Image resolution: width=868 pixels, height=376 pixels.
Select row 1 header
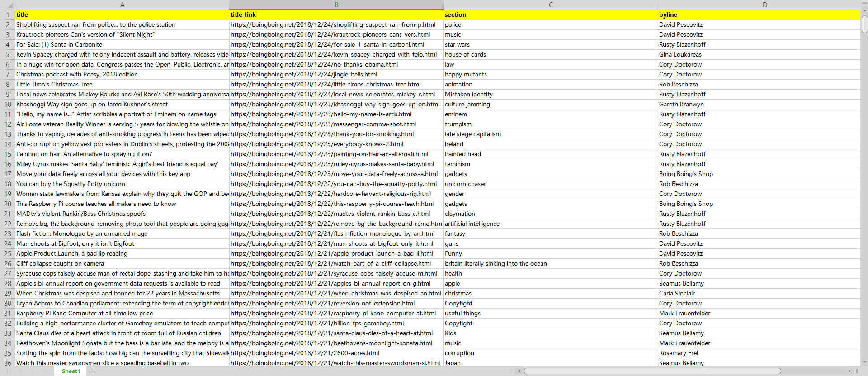(x=8, y=14)
